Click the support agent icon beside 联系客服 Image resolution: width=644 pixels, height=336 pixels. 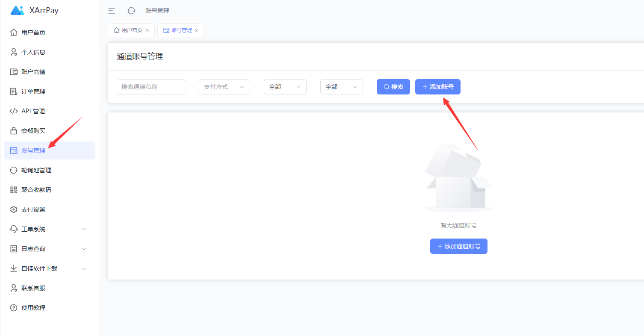14,288
